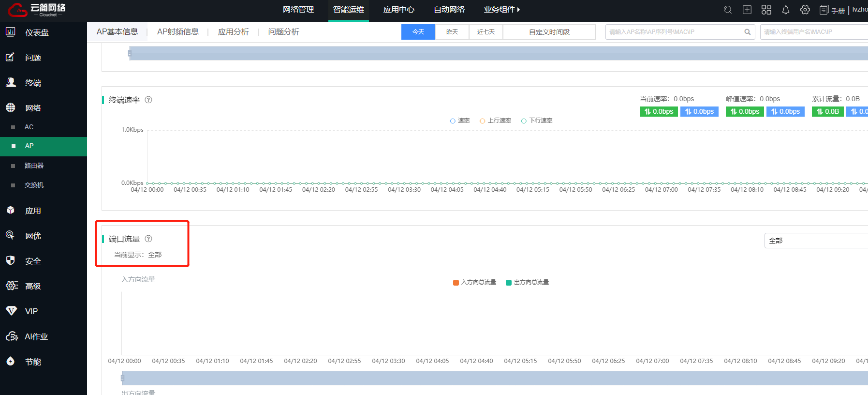Collapse the 网络 sidebar section

coord(33,108)
